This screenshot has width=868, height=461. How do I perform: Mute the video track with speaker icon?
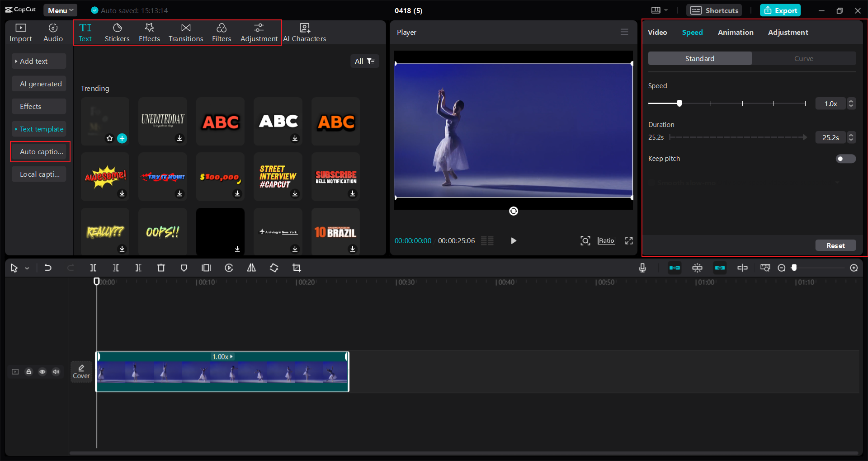[x=56, y=372]
